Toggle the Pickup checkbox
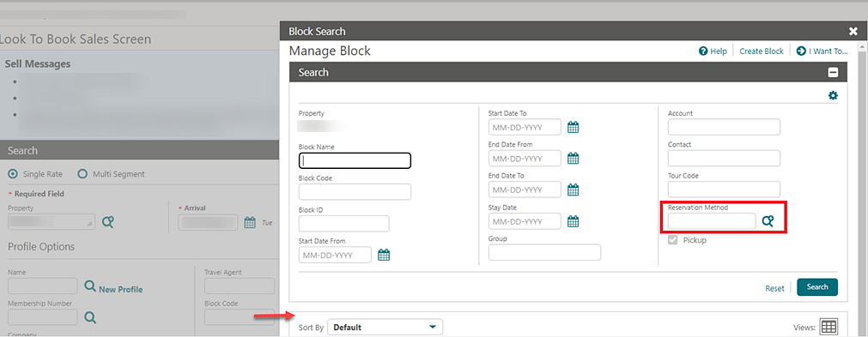The width and height of the screenshot is (868, 337). tap(673, 240)
